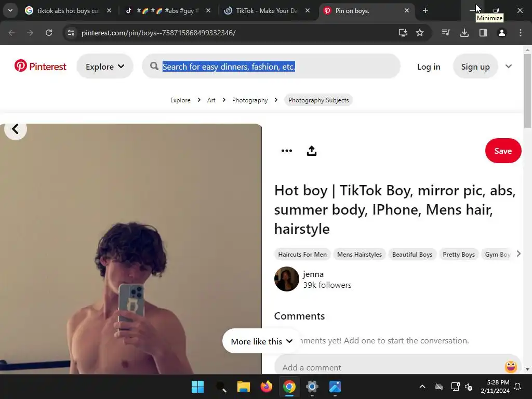Open the Photography breadcrumb link
Screen dimensions: 532x399
pyautogui.click(x=250, y=100)
